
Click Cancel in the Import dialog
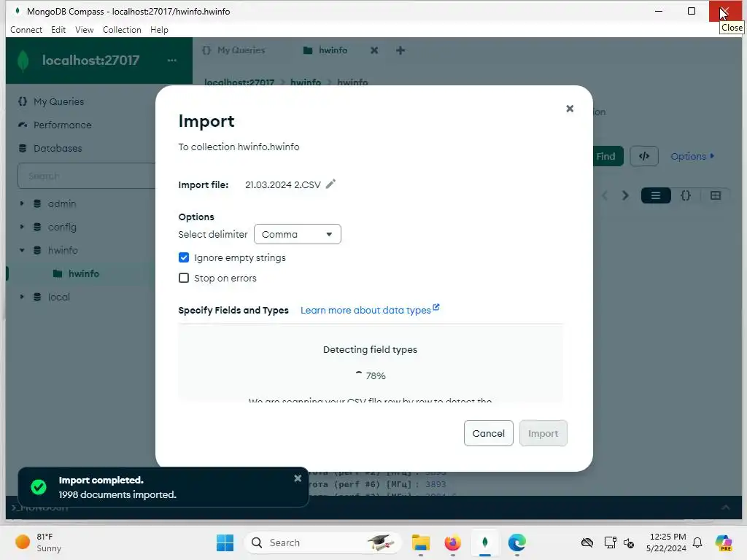coord(488,433)
